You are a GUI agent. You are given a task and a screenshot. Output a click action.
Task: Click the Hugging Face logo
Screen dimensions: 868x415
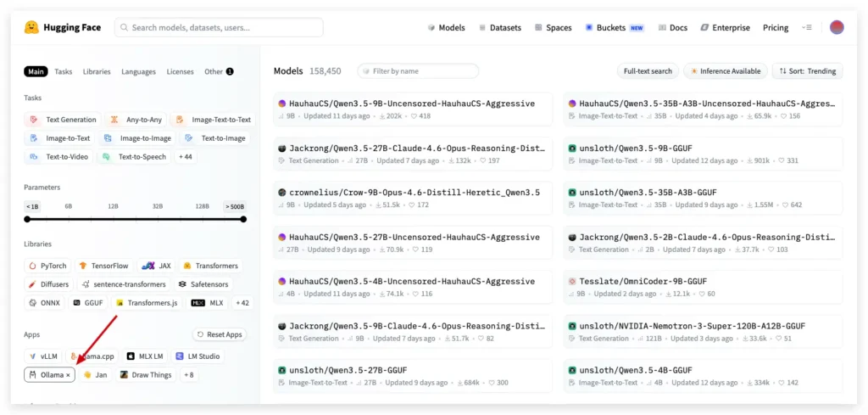pos(63,27)
